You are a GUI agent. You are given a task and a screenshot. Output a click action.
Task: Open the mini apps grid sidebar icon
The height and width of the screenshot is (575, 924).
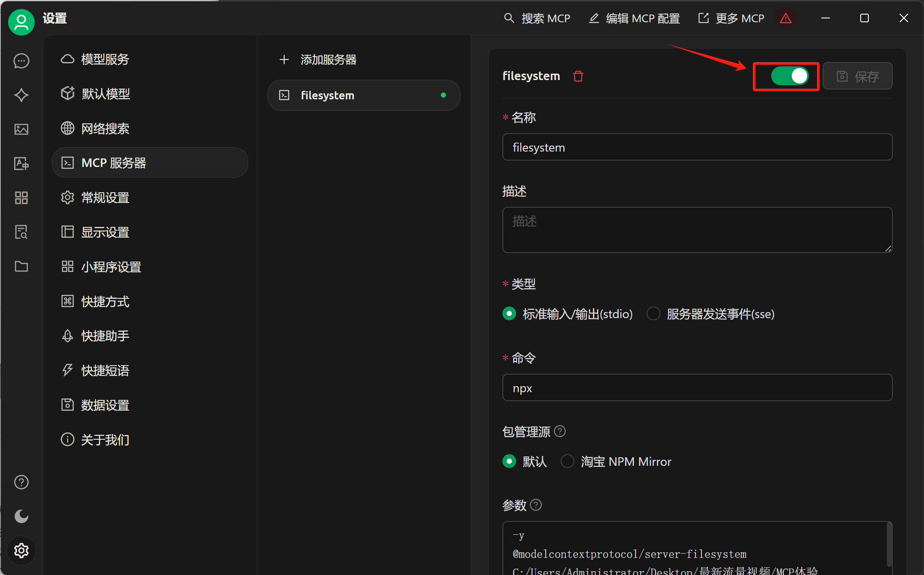(x=21, y=197)
